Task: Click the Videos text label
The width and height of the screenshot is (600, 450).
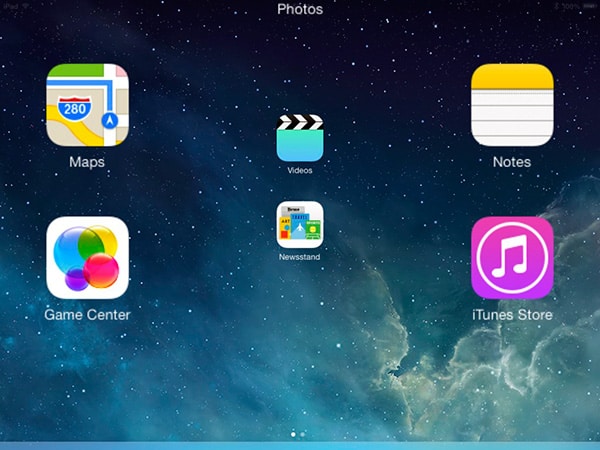Action: coord(300,170)
